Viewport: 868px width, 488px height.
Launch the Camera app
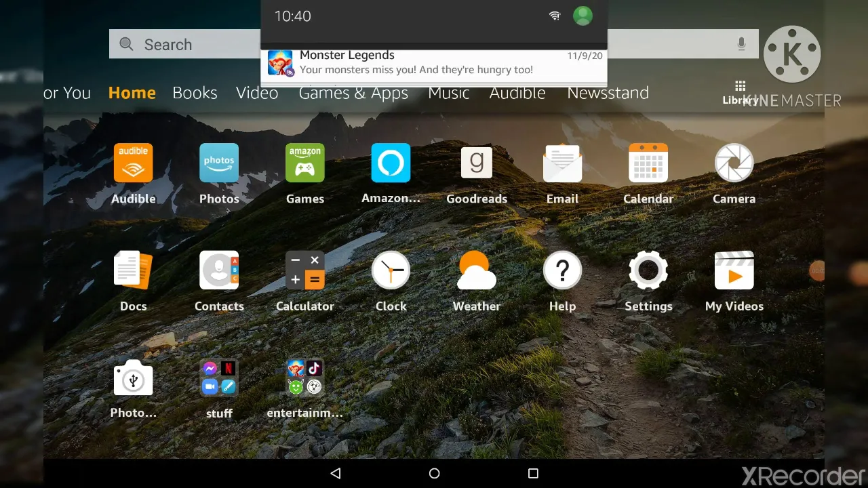tap(734, 163)
